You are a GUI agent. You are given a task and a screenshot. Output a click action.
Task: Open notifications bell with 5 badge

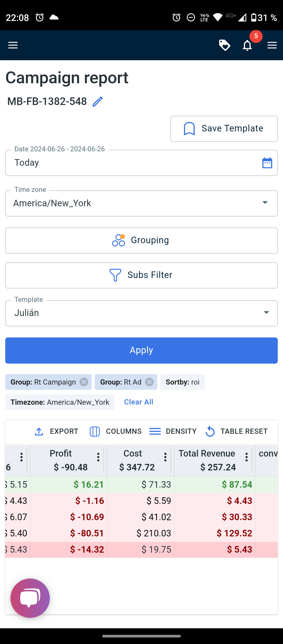[x=247, y=45]
